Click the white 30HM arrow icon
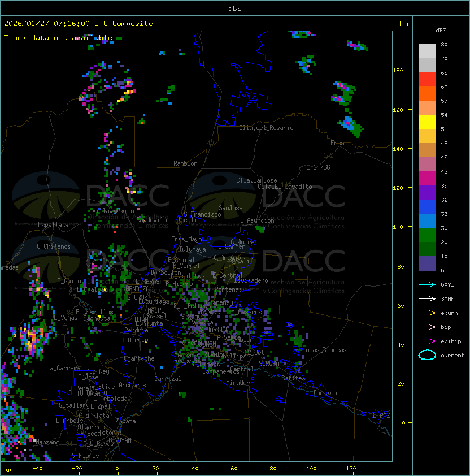 (x=427, y=298)
